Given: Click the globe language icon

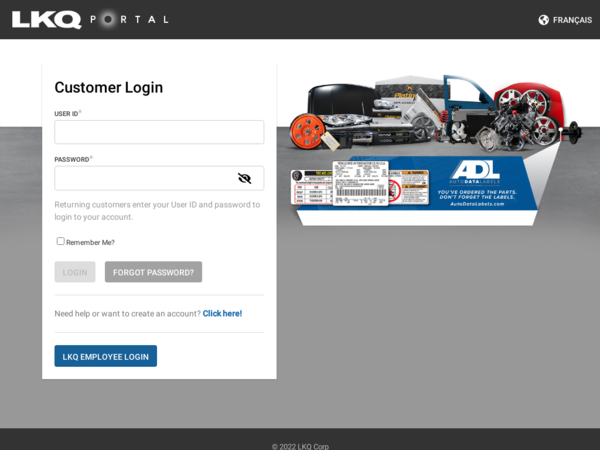Looking at the screenshot, I should coord(543,20).
